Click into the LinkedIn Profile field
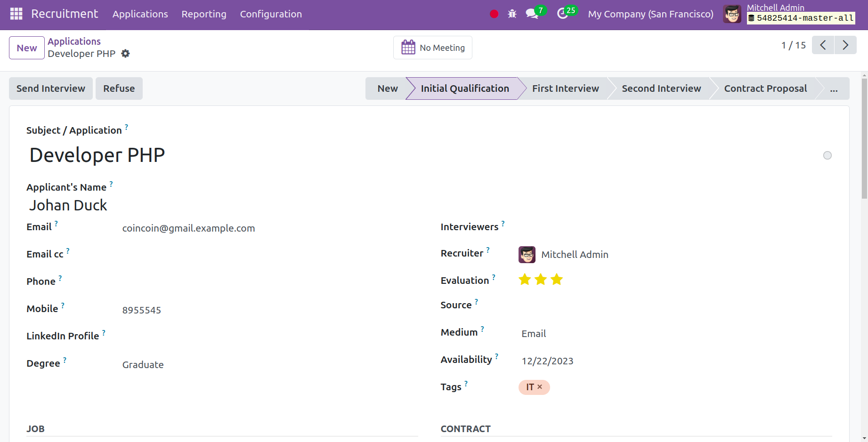Viewport: 868px width, 442px height. [x=268, y=338]
